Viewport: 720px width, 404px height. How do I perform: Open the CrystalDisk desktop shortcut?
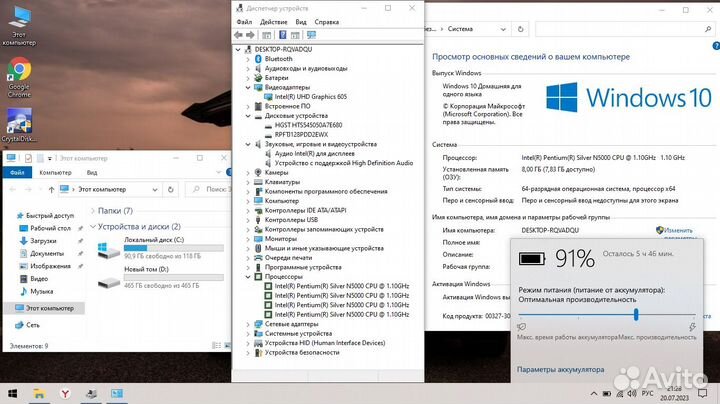pyautogui.click(x=19, y=125)
